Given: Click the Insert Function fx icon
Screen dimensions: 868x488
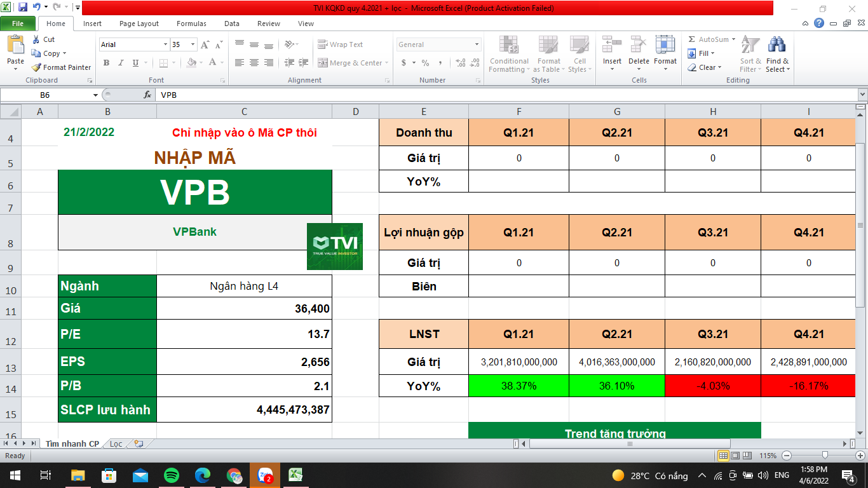Looking at the screenshot, I should click(147, 95).
